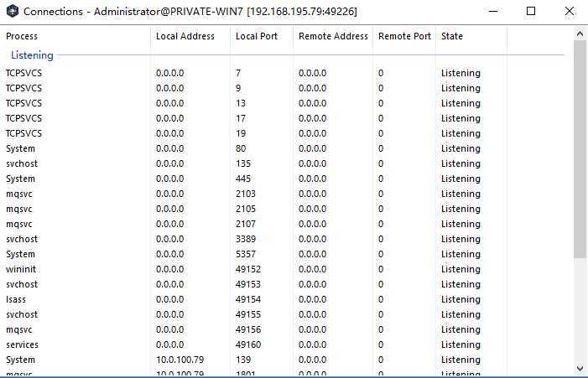Collapse the Listening group header
This screenshot has height=378, width=588.
32,55
